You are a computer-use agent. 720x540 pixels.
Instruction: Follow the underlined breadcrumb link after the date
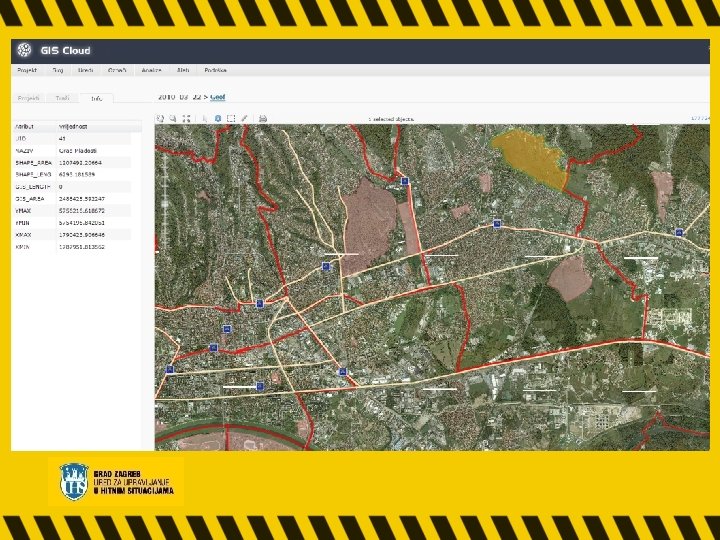218,97
